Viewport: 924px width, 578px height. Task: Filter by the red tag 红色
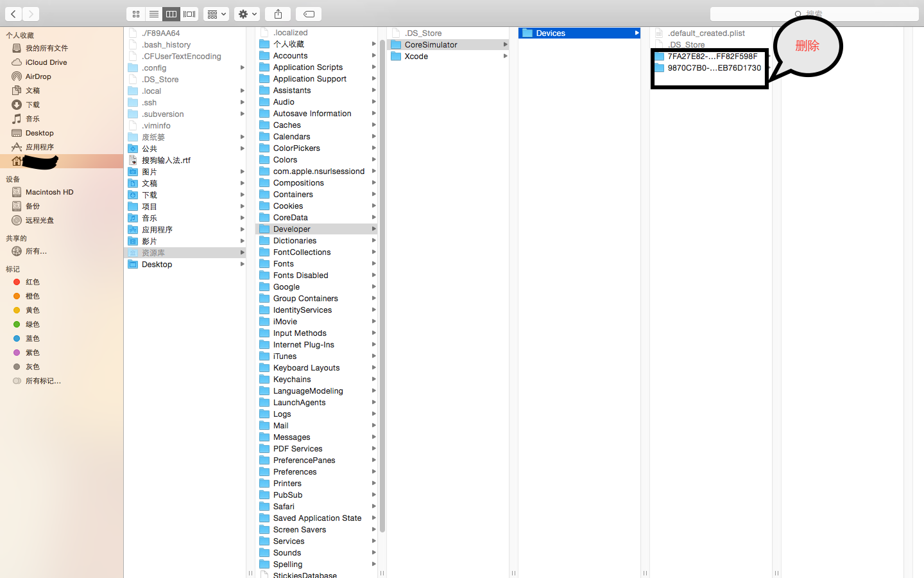[x=62, y=282]
